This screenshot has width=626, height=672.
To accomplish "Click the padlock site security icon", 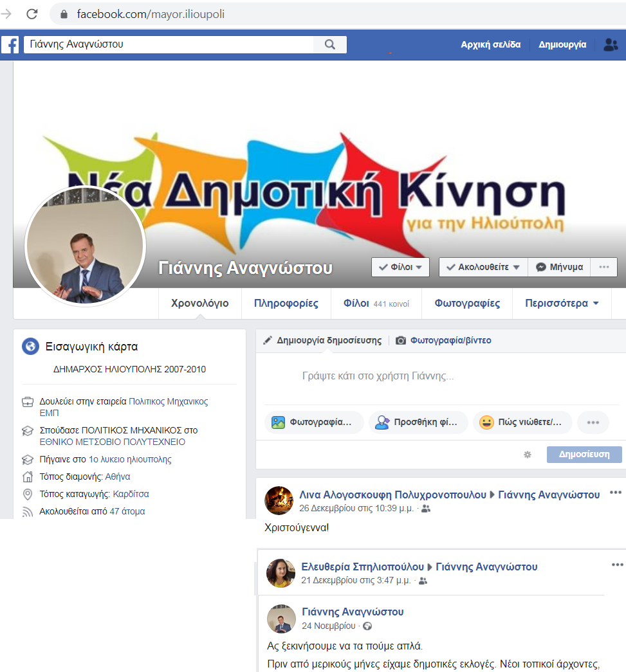I will click(x=64, y=14).
